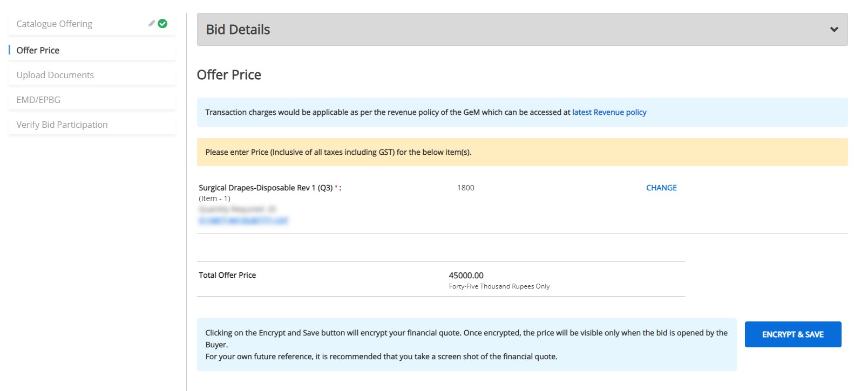Viewport: 868px width, 391px height.
Task: Click the yellow GST price notice banner
Action: point(522,152)
